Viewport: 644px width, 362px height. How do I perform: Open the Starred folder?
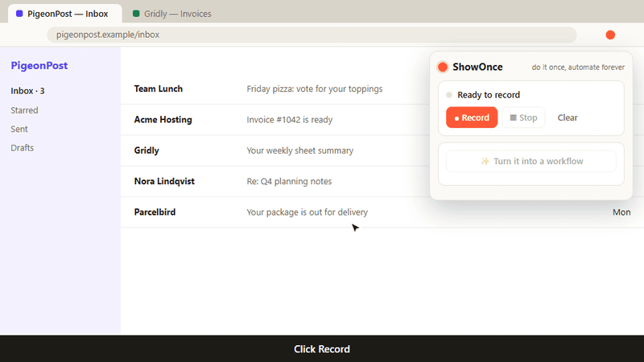coord(24,110)
